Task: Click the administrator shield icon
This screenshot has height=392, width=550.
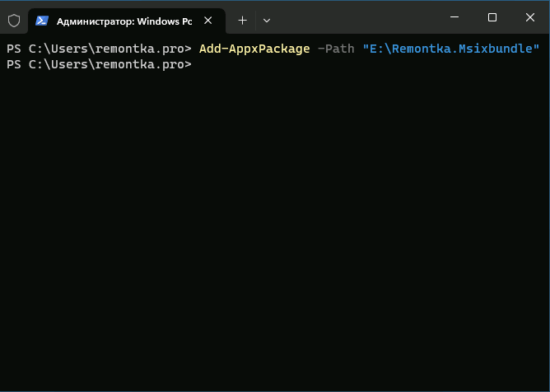Action: pyautogui.click(x=14, y=21)
